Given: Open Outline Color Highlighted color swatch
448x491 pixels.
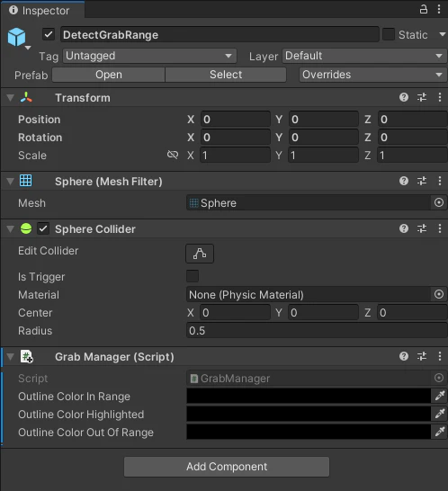Looking at the screenshot, I should pyautogui.click(x=309, y=415).
